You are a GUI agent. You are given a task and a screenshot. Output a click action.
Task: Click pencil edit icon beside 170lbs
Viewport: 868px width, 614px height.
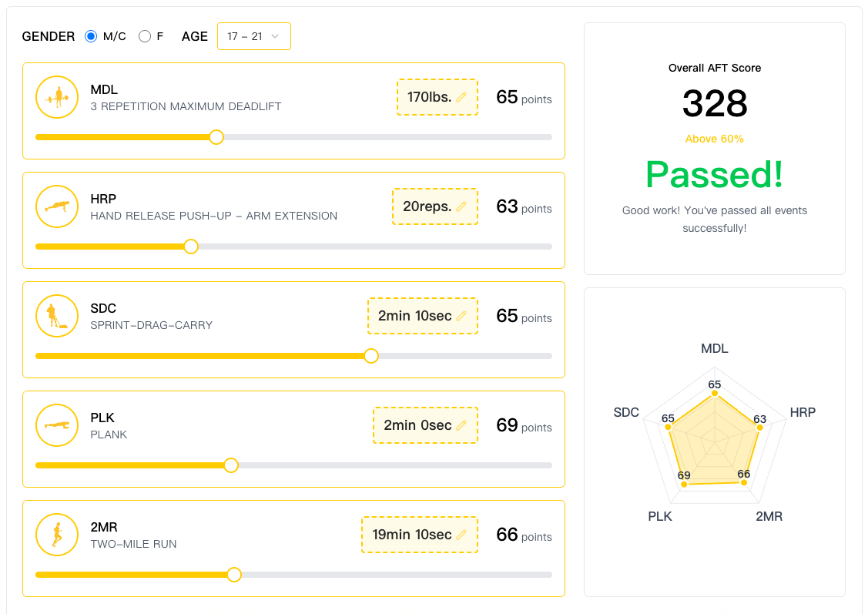461,97
